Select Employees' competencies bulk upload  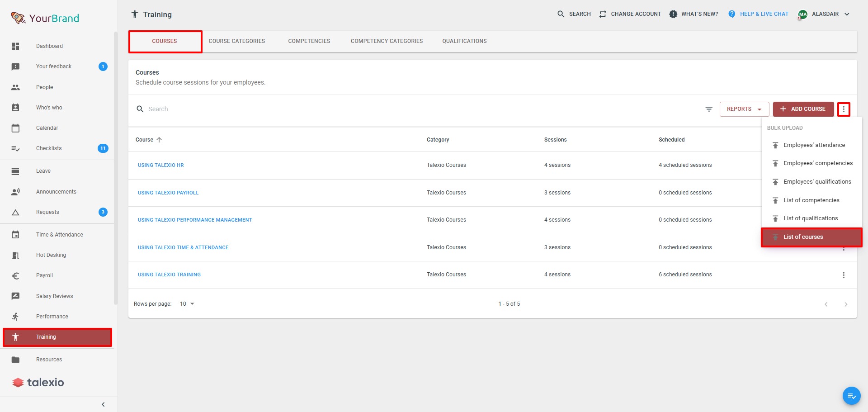pos(811,163)
